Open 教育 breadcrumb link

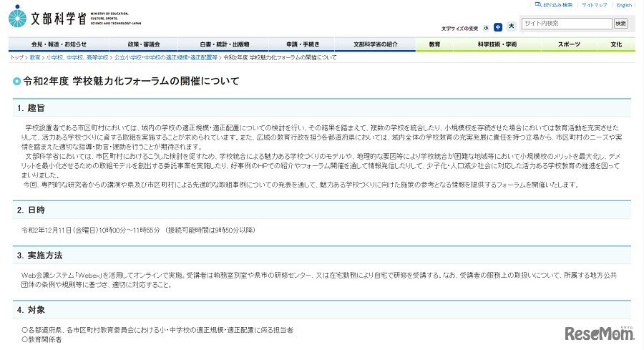35,57
